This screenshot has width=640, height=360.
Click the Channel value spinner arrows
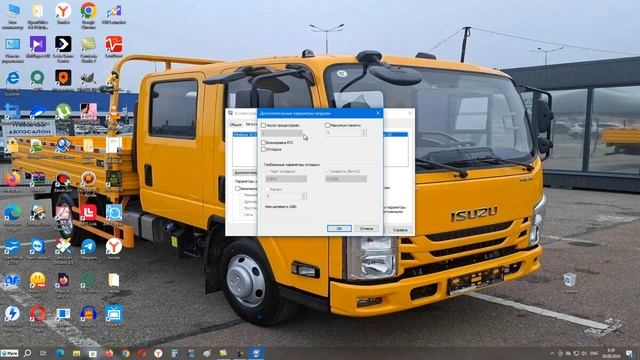[304, 196]
